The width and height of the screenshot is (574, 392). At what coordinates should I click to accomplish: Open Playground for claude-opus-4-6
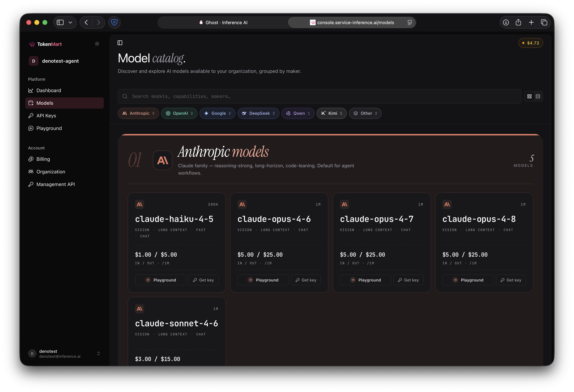click(x=263, y=280)
